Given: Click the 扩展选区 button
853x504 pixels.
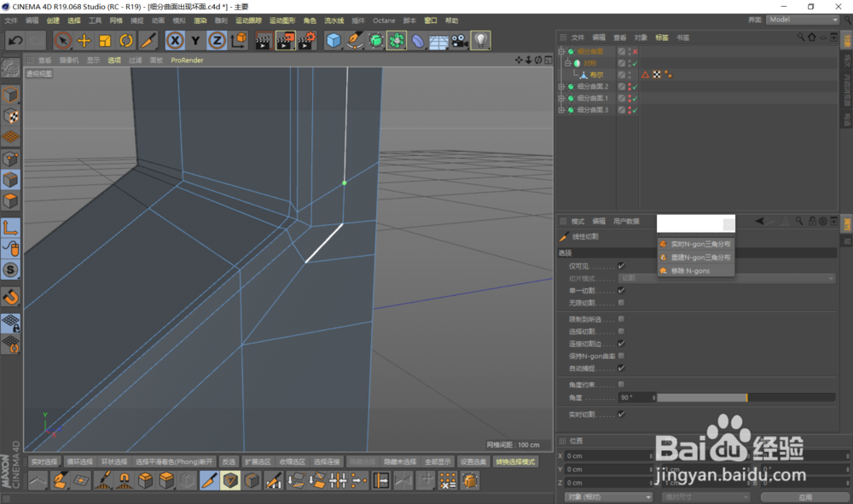Looking at the screenshot, I should (258, 461).
